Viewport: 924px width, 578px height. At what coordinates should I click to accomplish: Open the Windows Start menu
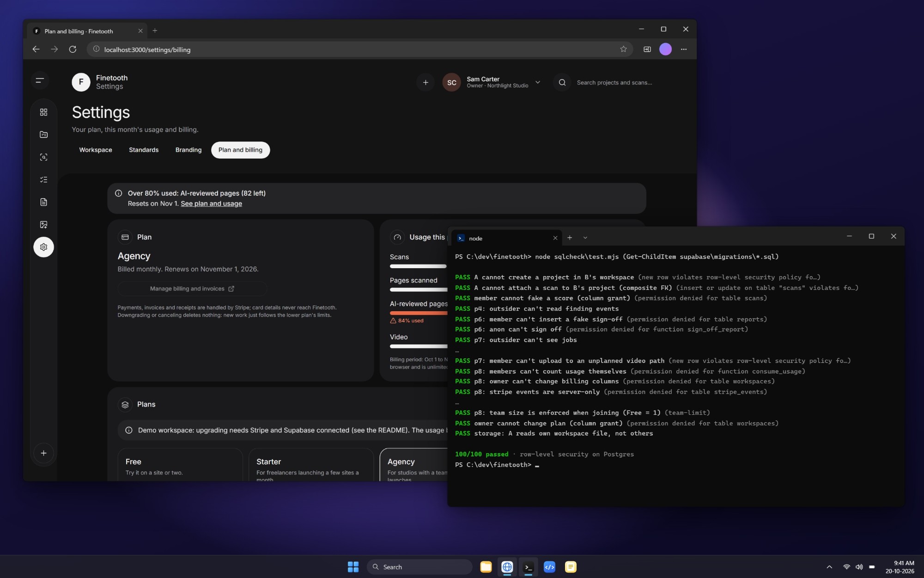pyautogui.click(x=353, y=567)
